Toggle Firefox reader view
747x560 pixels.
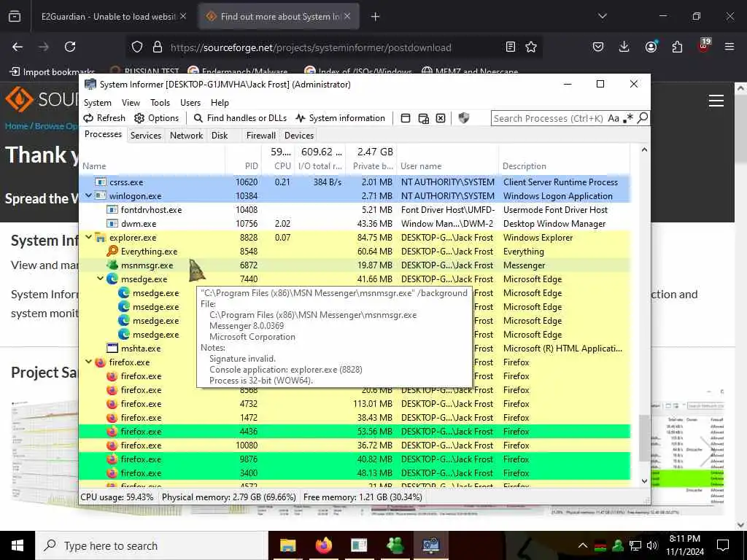click(510, 47)
